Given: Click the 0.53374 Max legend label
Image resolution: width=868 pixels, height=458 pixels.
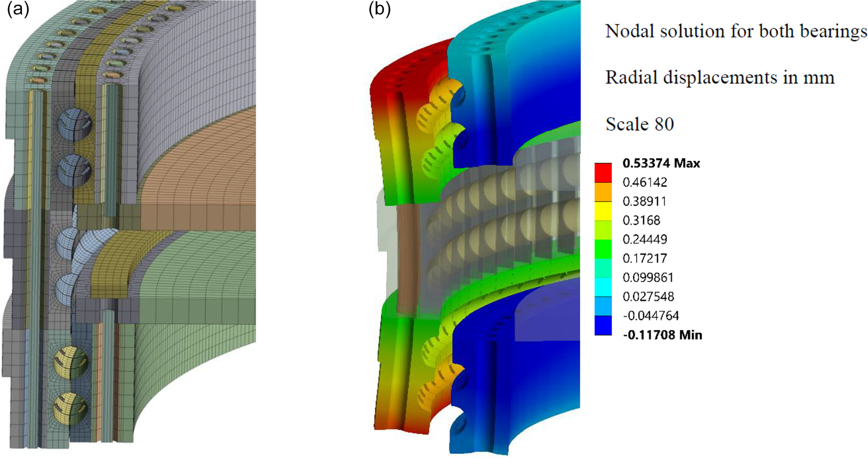Looking at the screenshot, I should pyautogui.click(x=661, y=163).
